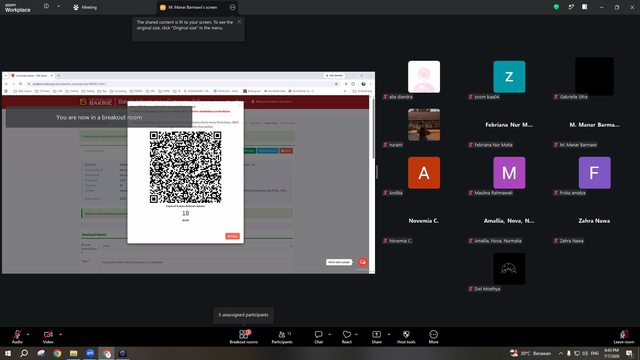Screen dimensions: 640x360
Task: Click red Tutup button in shared QR dialog
Action: point(232,236)
